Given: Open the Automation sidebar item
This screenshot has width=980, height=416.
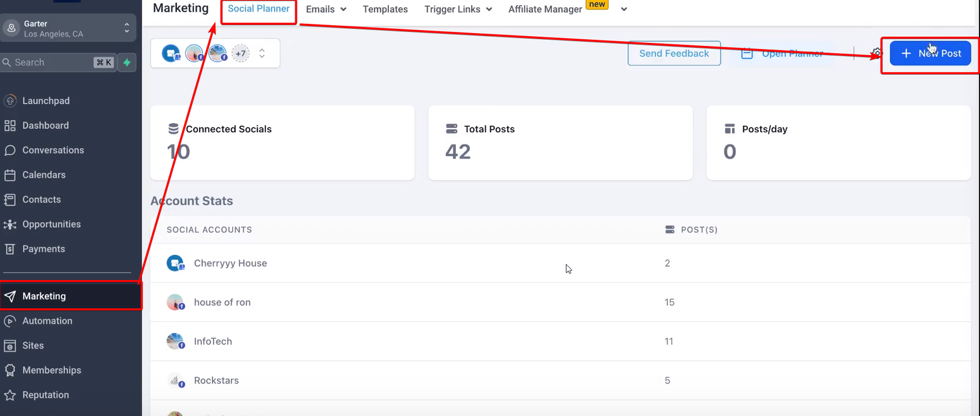Looking at the screenshot, I should coord(47,321).
